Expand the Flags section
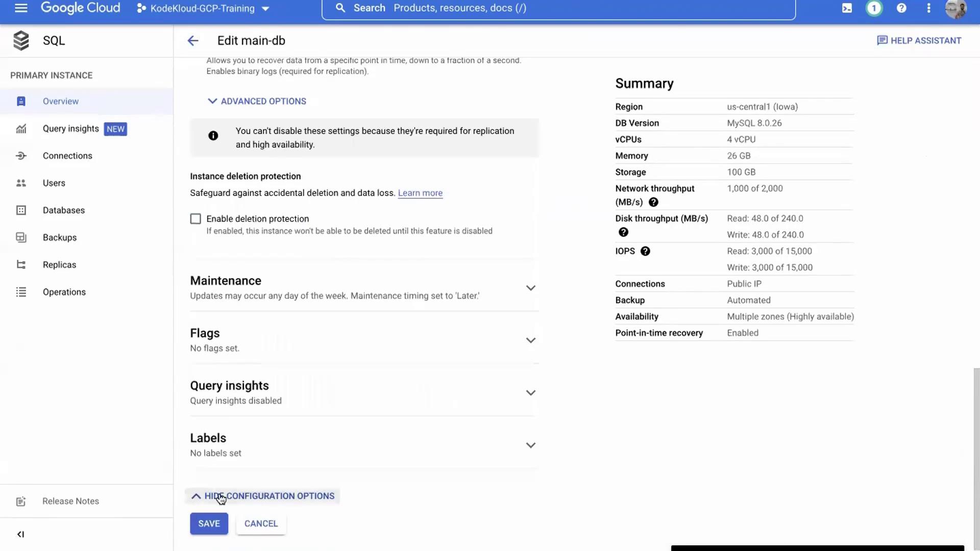 [530, 340]
